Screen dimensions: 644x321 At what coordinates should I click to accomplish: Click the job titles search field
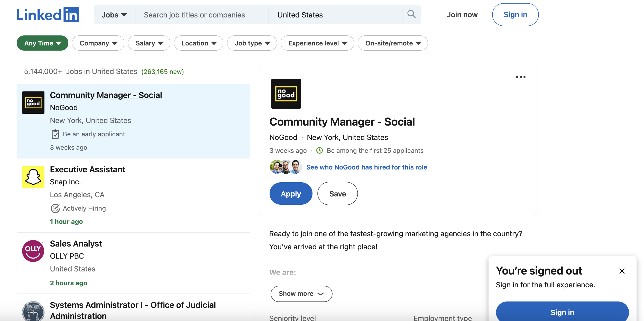pyautogui.click(x=202, y=15)
